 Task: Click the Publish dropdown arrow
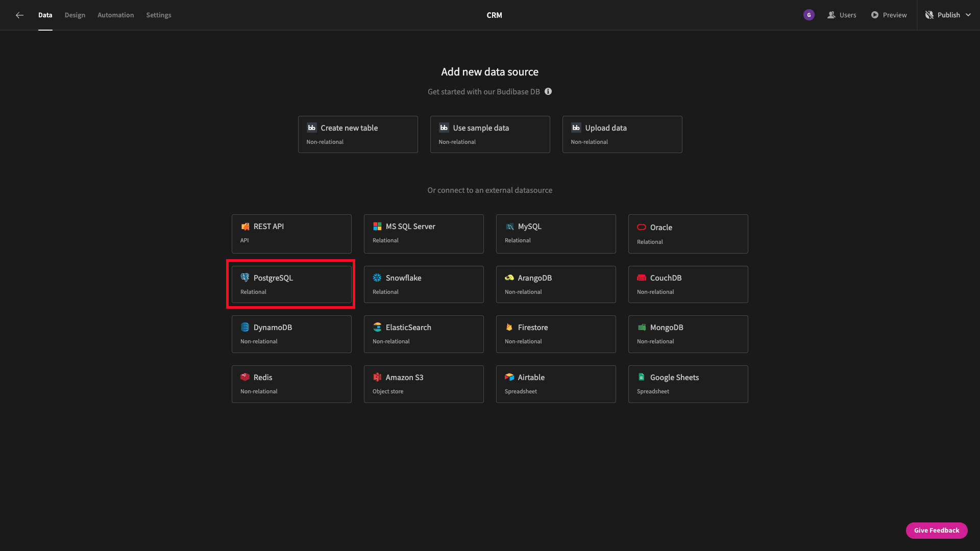(x=969, y=14)
